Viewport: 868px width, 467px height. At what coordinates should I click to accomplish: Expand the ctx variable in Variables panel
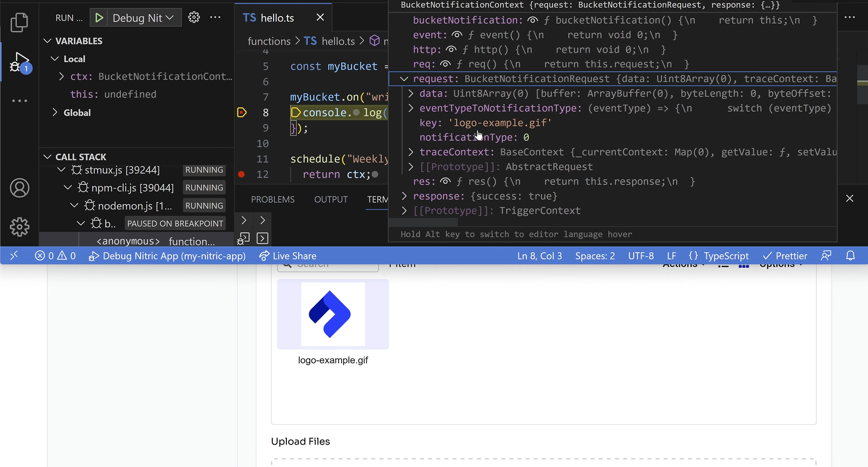[61, 76]
